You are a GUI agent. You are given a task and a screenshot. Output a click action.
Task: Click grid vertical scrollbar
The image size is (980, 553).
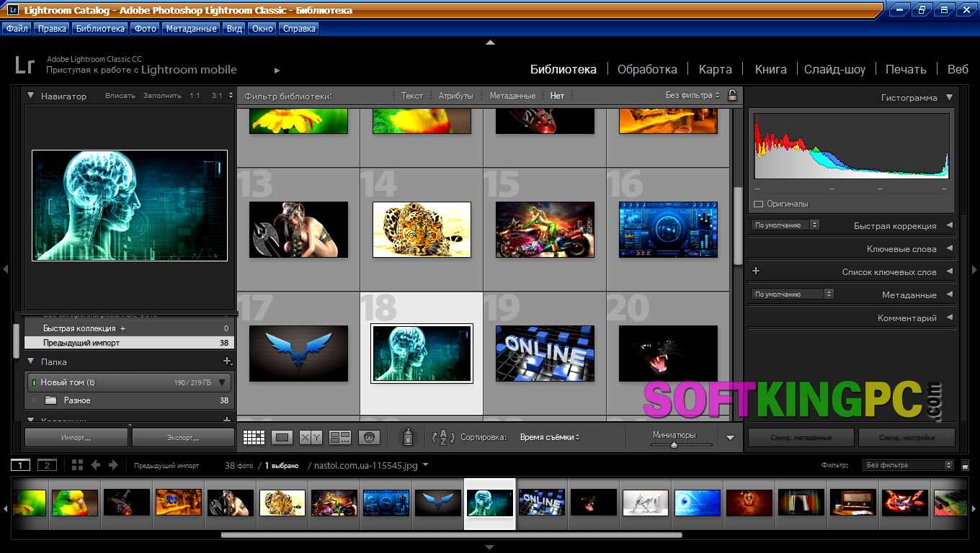click(x=737, y=225)
